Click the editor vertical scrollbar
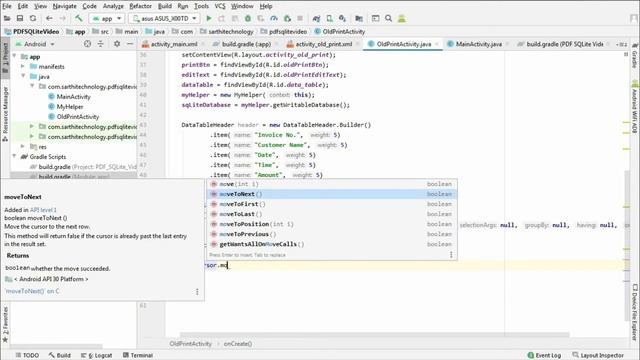The height and width of the screenshot is (360, 640). [x=627, y=245]
